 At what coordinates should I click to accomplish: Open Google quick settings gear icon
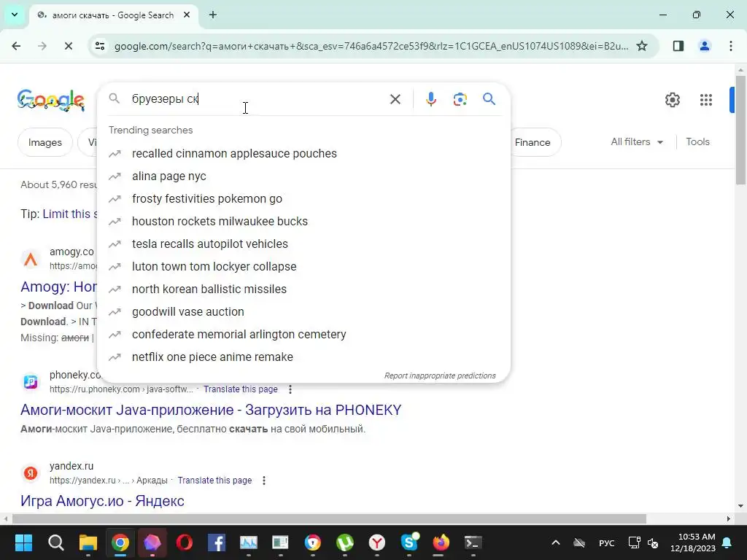click(672, 99)
